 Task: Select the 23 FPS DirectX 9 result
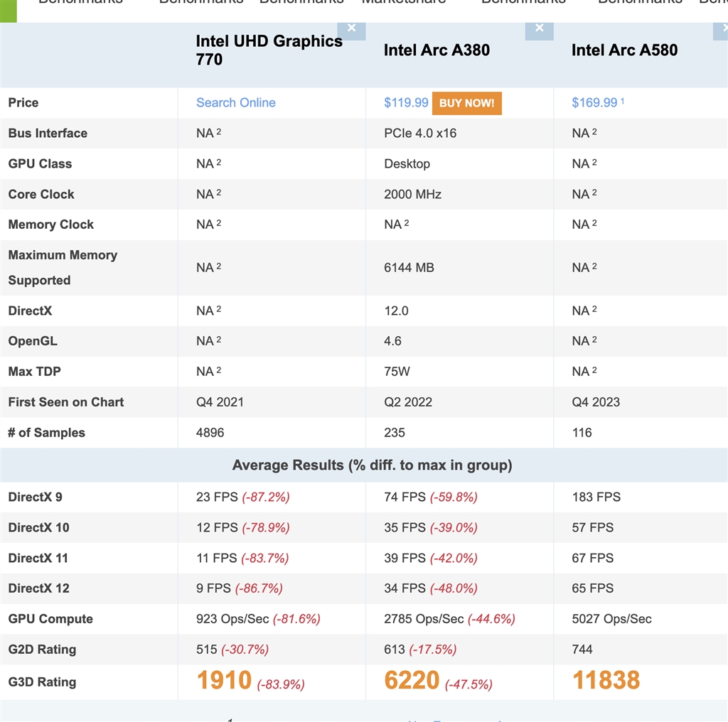coord(217,497)
